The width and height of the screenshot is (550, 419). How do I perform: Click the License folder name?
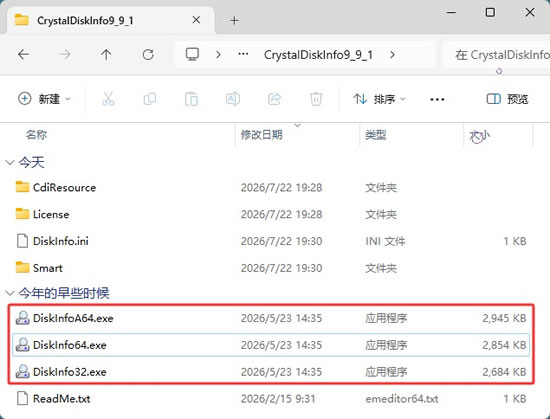pos(51,214)
